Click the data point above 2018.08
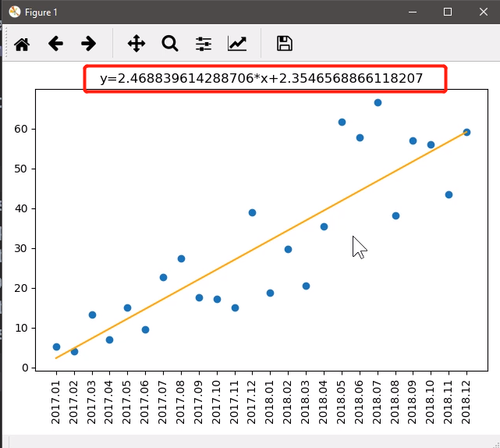The height and width of the screenshot is (448, 500). (x=395, y=216)
